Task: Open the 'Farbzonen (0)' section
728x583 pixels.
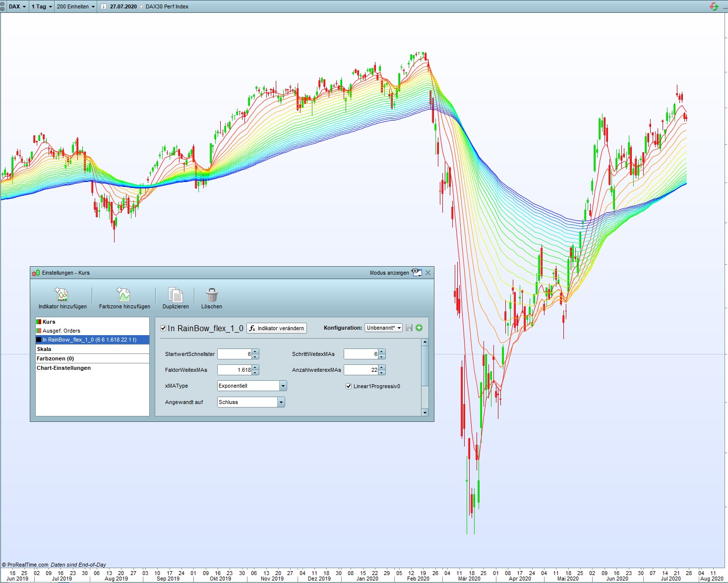Action: point(92,358)
